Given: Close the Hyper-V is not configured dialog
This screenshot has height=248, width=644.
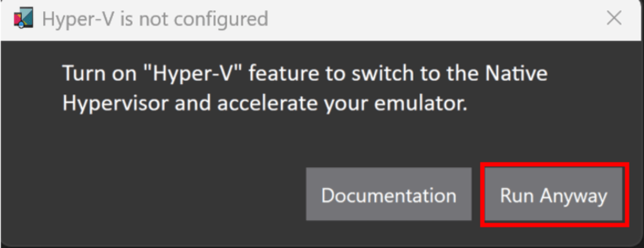Looking at the screenshot, I should (x=614, y=19).
